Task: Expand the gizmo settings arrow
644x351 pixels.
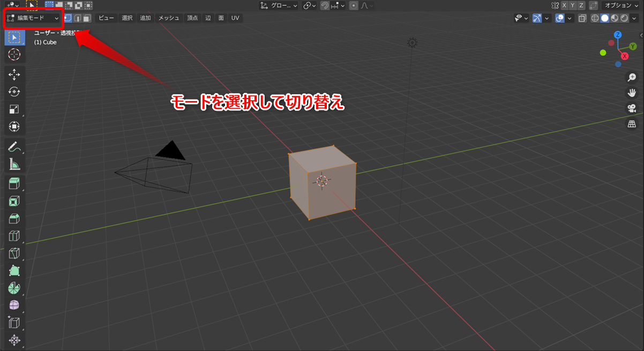Action: (x=546, y=18)
